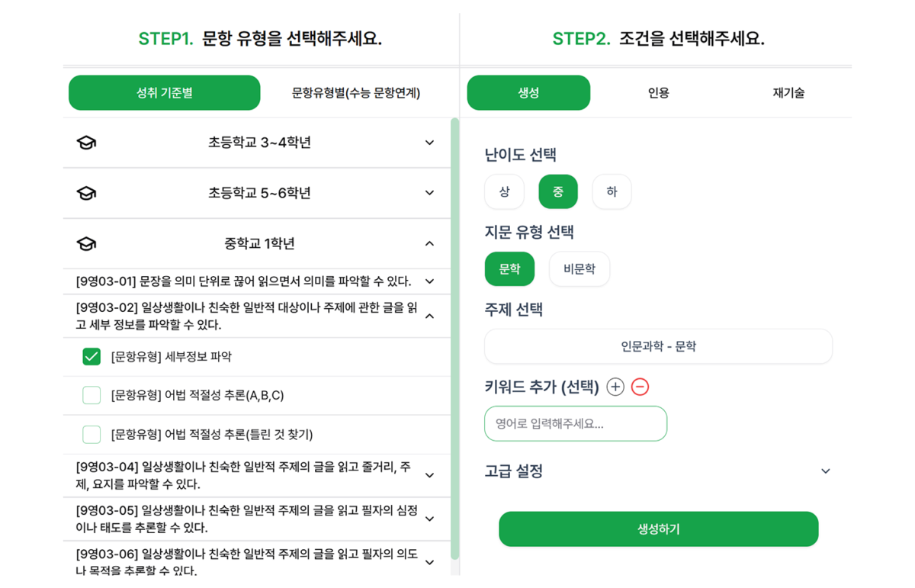Click the plus icon next to 키워드 추가

[x=615, y=387]
